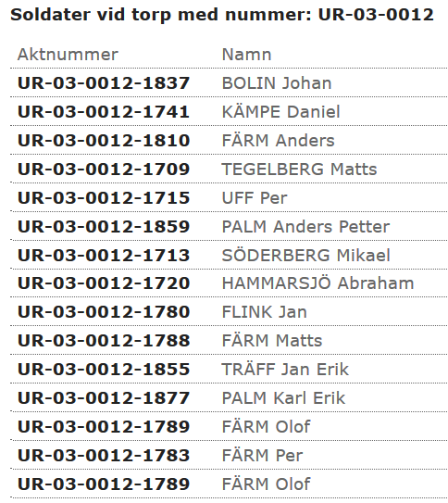
Task: Click the name KÄMPE Daniel
Action: 280,112
